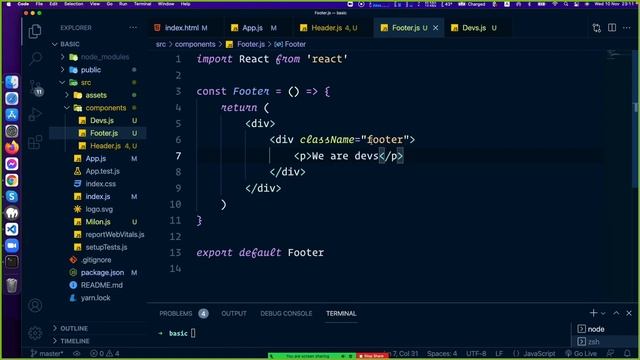The width and height of the screenshot is (640, 360).
Task: Open the Search view in the activity bar
Action: (35, 59)
